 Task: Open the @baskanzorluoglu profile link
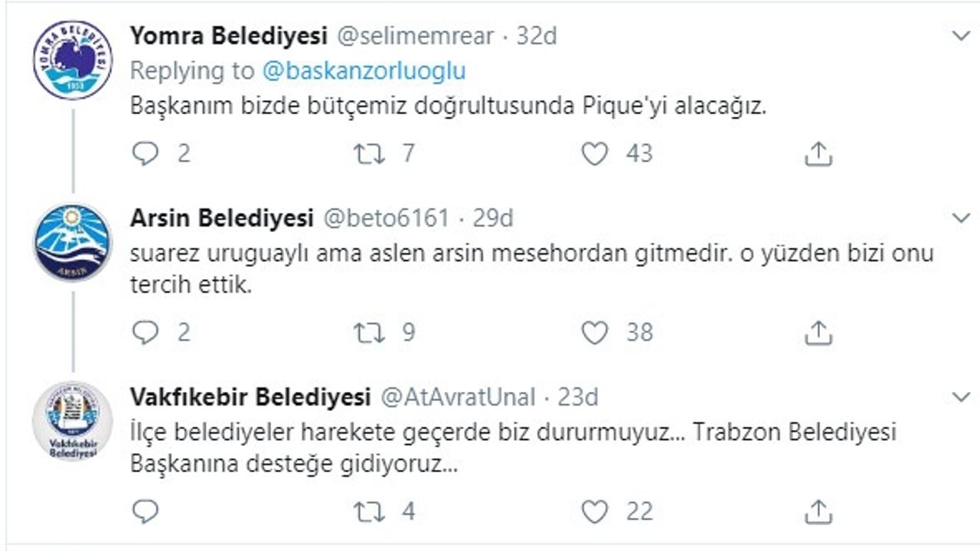pos(364,71)
